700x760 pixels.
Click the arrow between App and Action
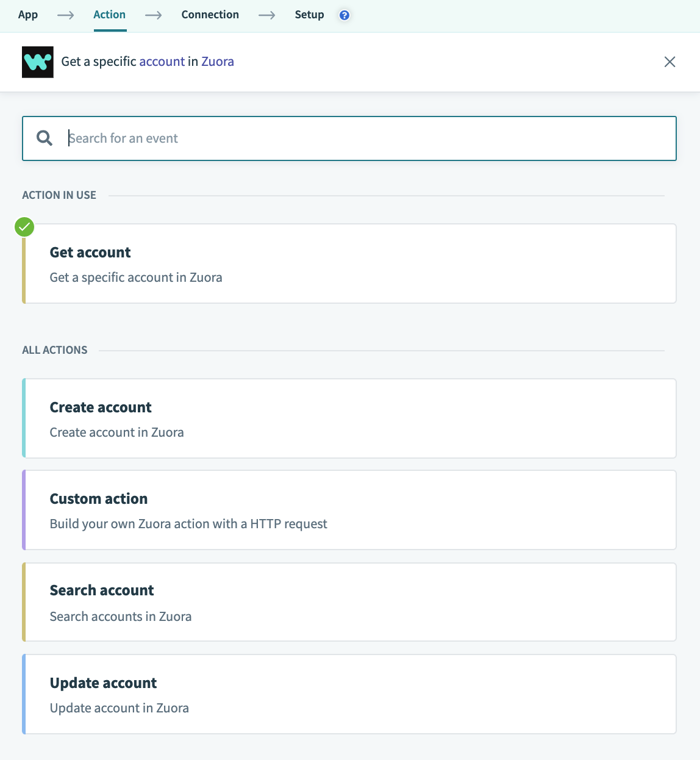click(x=65, y=15)
